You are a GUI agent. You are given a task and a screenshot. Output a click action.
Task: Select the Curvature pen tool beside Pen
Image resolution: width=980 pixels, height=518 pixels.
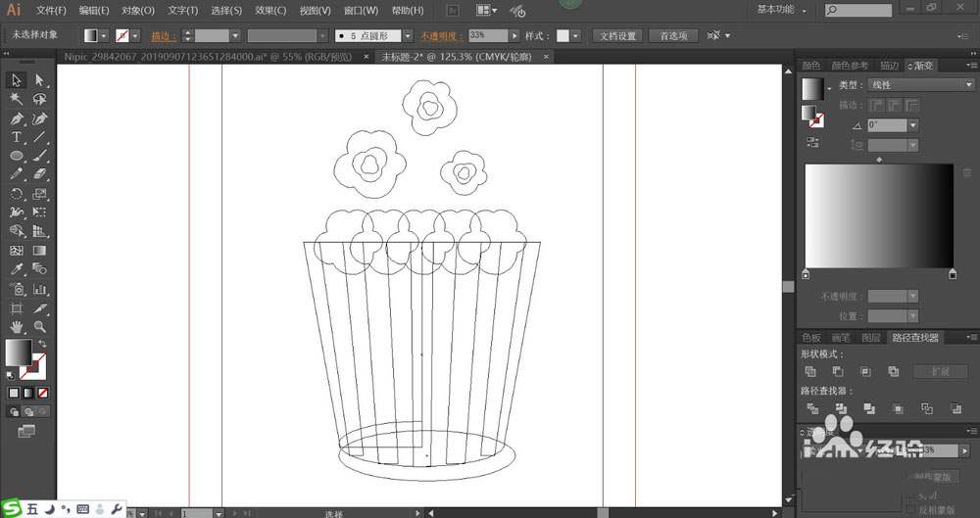pyautogui.click(x=39, y=118)
